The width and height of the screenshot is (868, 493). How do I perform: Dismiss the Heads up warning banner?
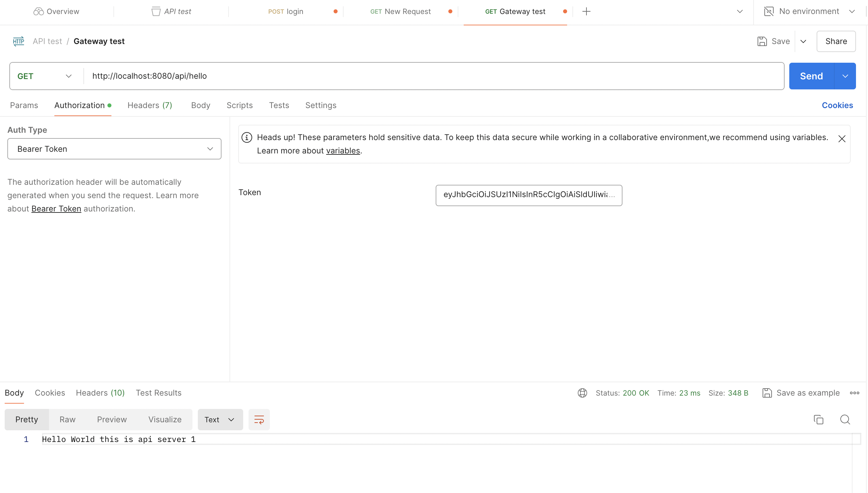click(842, 139)
